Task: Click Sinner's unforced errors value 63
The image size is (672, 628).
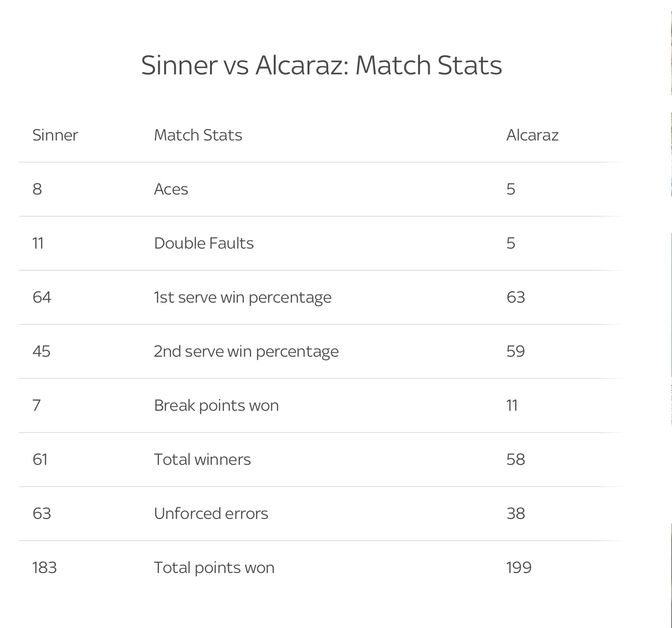Action: tap(42, 513)
